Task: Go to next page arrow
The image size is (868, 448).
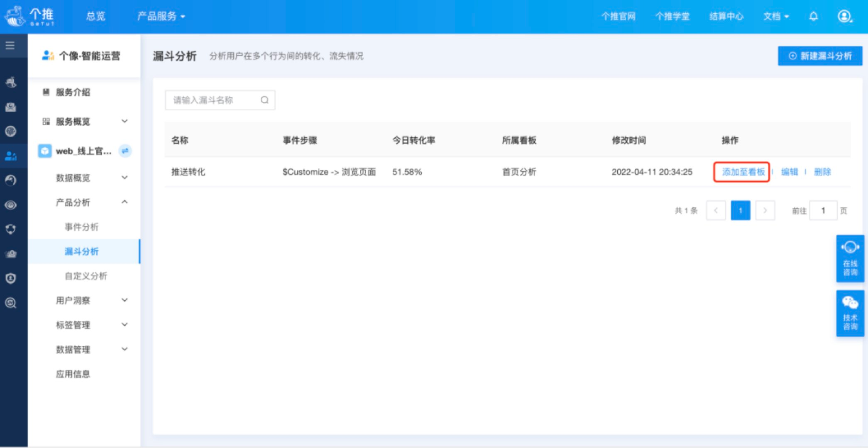Action: (x=765, y=210)
